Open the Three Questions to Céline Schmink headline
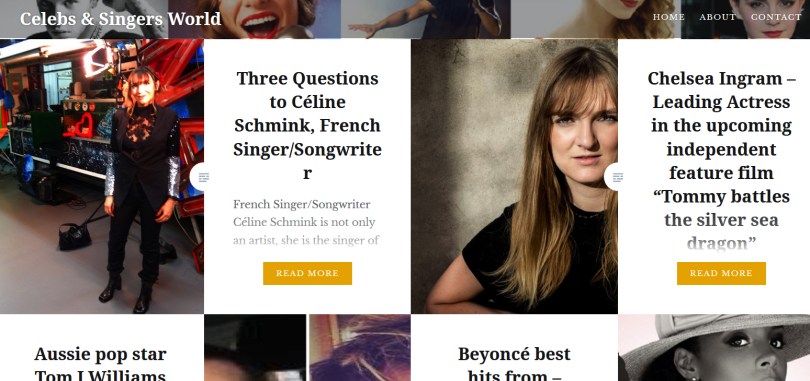Viewport: 810px width, 381px height. pos(307,125)
